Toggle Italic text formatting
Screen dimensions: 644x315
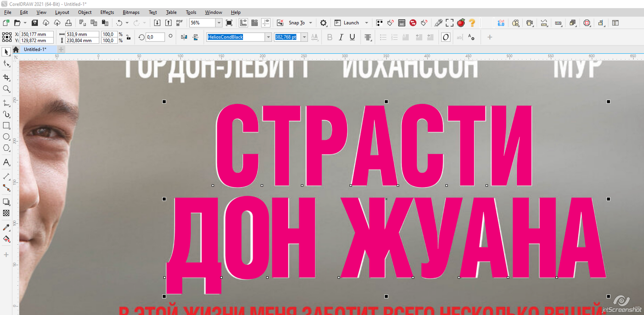tap(341, 37)
